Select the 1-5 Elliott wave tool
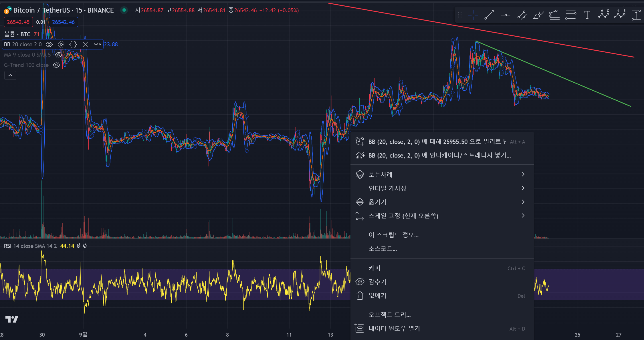 tap(620, 14)
